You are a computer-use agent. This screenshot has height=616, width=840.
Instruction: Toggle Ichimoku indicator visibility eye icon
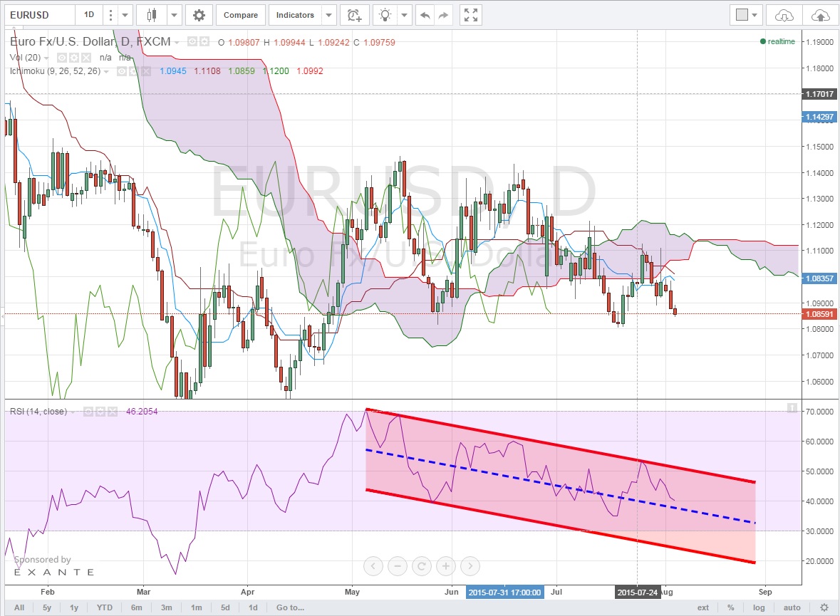(122, 71)
